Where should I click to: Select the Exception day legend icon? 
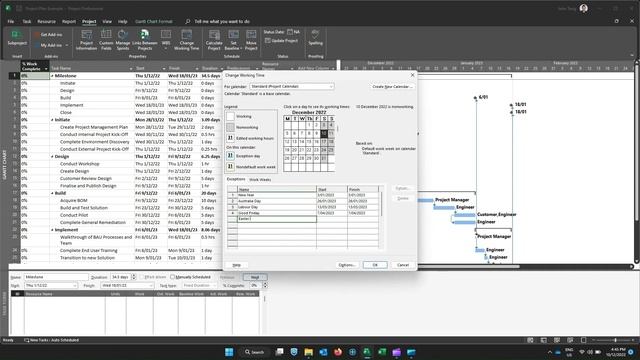pyautogui.click(x=230, y=156)
